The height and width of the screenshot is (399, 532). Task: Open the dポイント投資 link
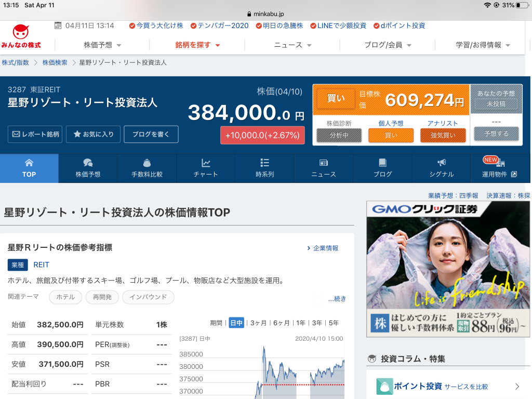tap(400, 25)
